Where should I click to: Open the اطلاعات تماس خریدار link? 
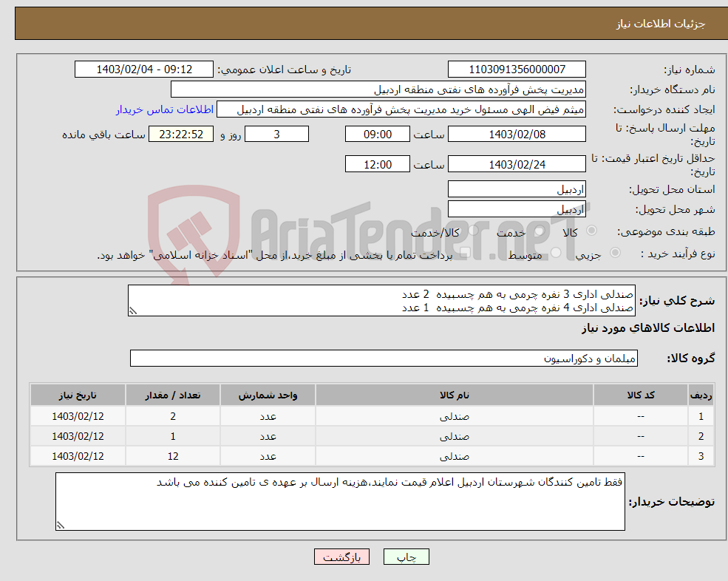164,109
